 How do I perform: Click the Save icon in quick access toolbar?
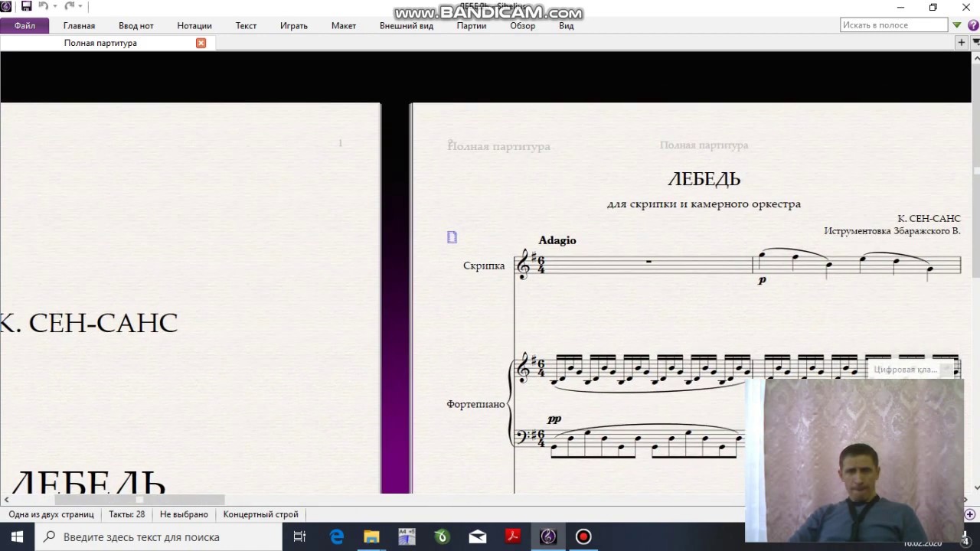click(x=27, y=7)
